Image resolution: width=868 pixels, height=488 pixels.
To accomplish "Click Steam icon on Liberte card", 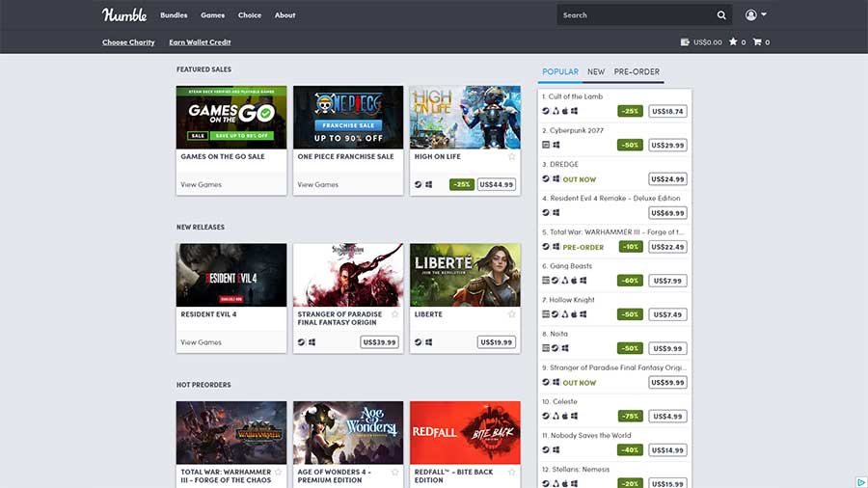I will [419, 342].
